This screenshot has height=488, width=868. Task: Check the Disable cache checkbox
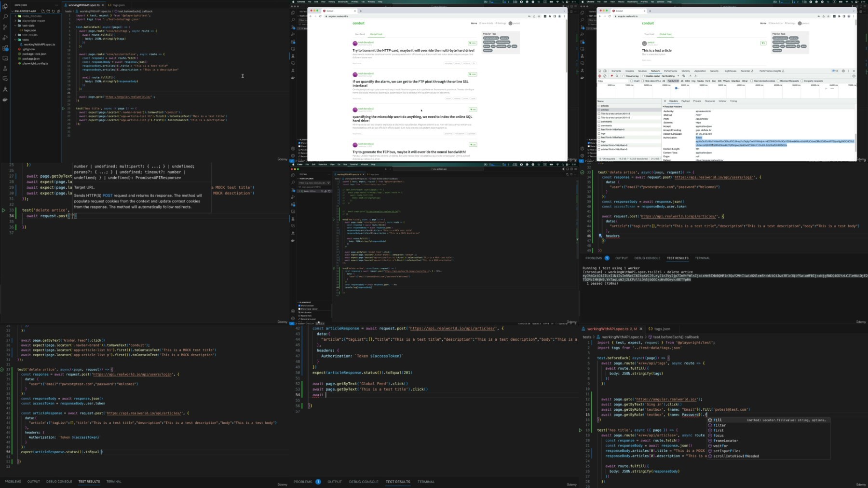[644, 76]
